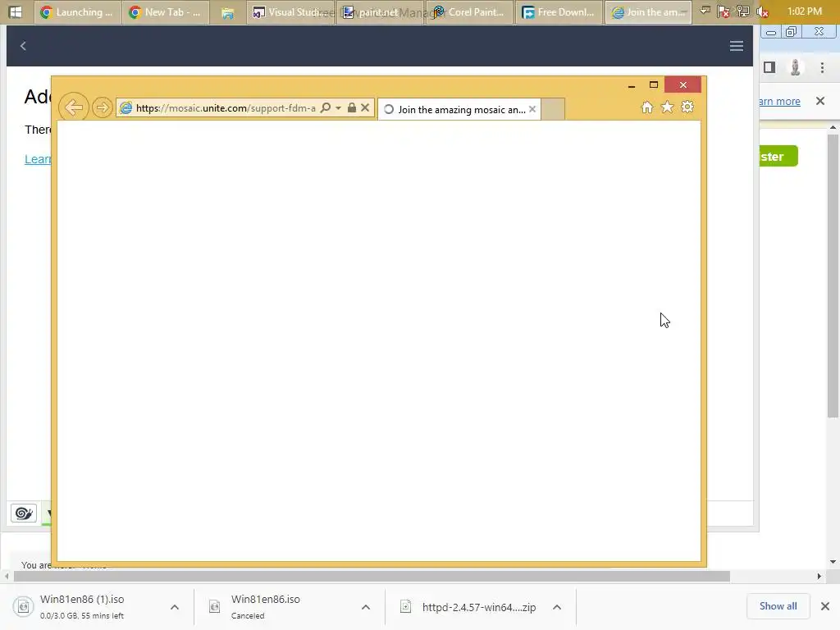The image size is (840, 630).
Task: Click the Win81en86 (1).iso download item
Action: pyautogui.click(x=82, y=606)
